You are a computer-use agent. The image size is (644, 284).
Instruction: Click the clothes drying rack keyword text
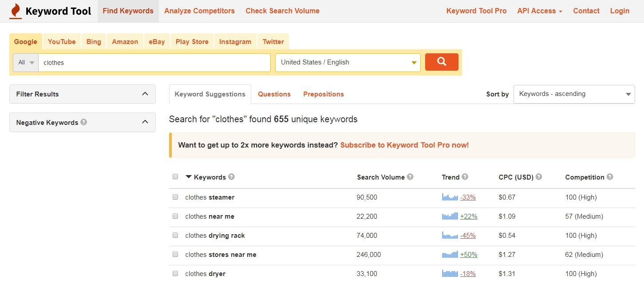click(215, 236)
